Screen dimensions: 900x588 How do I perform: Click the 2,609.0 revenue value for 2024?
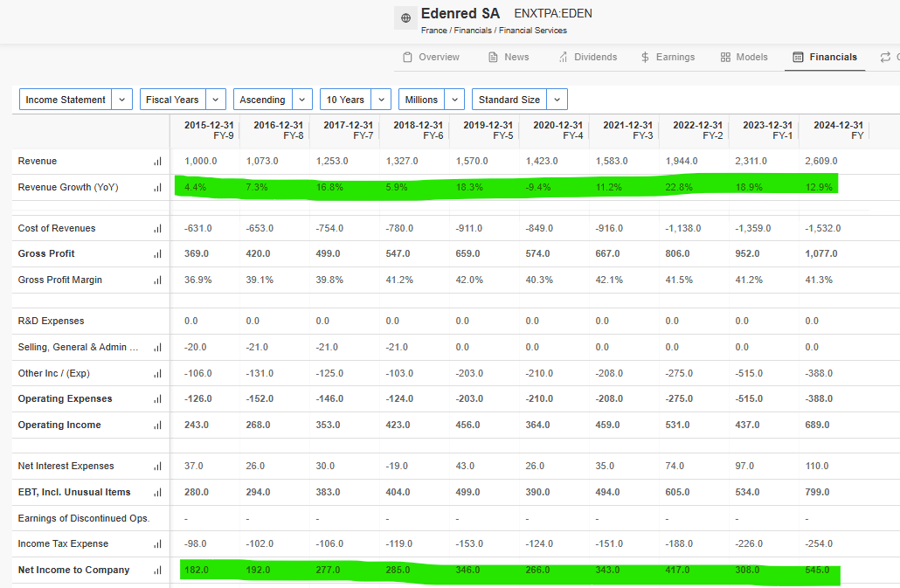click(820, 162)
